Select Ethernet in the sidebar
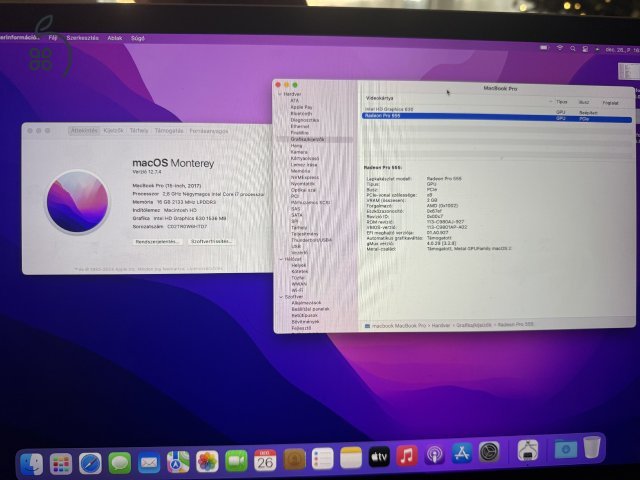Viewport: 640px width, 480px height. coord(300,126)
